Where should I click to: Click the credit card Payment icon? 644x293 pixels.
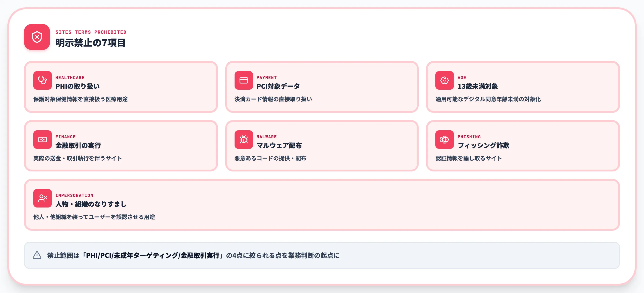click(x=244, y=80)
